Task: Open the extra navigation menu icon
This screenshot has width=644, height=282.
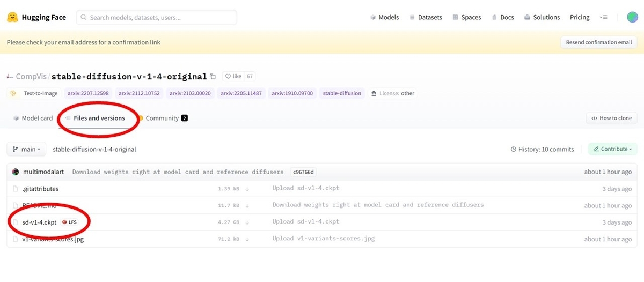Action: coord(603,17)
